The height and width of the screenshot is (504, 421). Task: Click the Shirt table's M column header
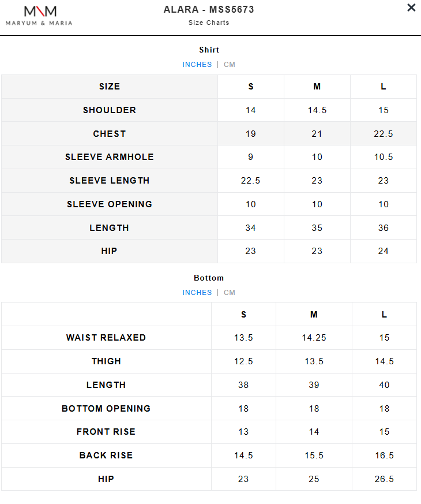[317, 87]
